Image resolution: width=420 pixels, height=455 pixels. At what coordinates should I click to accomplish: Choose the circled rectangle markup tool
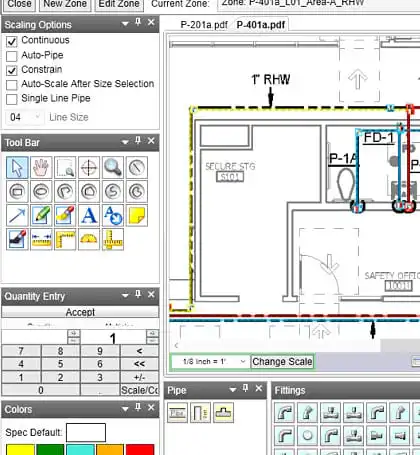pyautogui.click(x=17, y=192)
